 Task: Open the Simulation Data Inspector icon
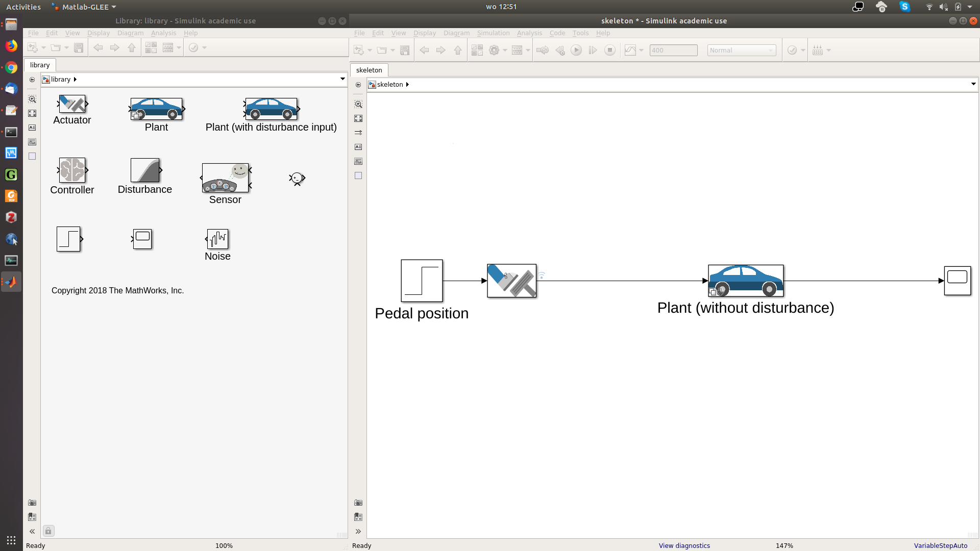coord(630,50)
